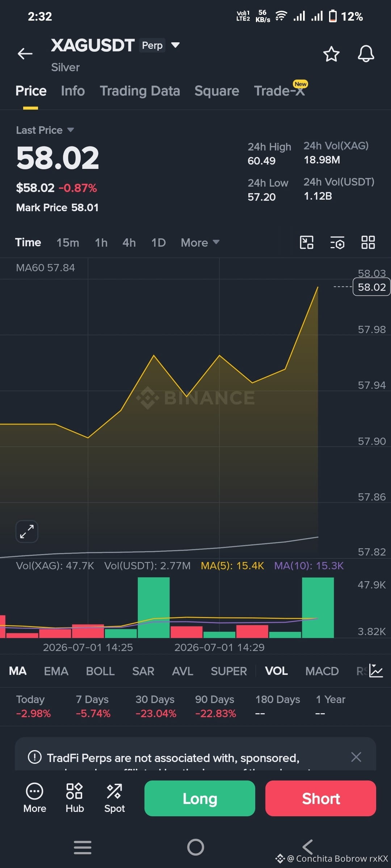Tap the 1 Year performance entry
The image size is (391, 868).
(x=331, y=706)
